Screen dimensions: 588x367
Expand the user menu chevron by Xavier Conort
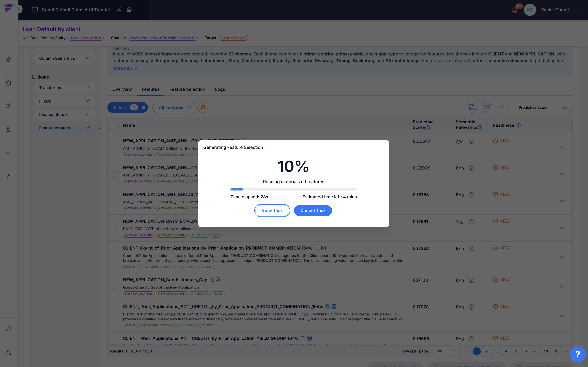[577, 10]
